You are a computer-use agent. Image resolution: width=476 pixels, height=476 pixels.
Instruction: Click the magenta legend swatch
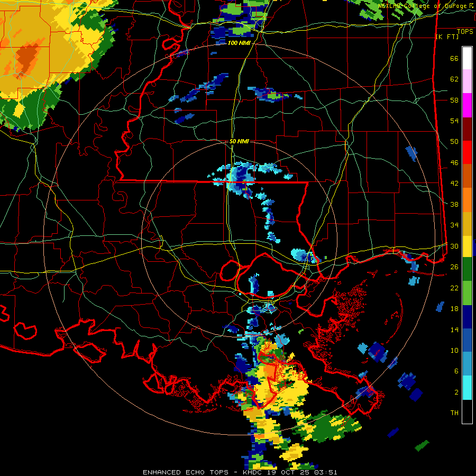coord(467,105)
